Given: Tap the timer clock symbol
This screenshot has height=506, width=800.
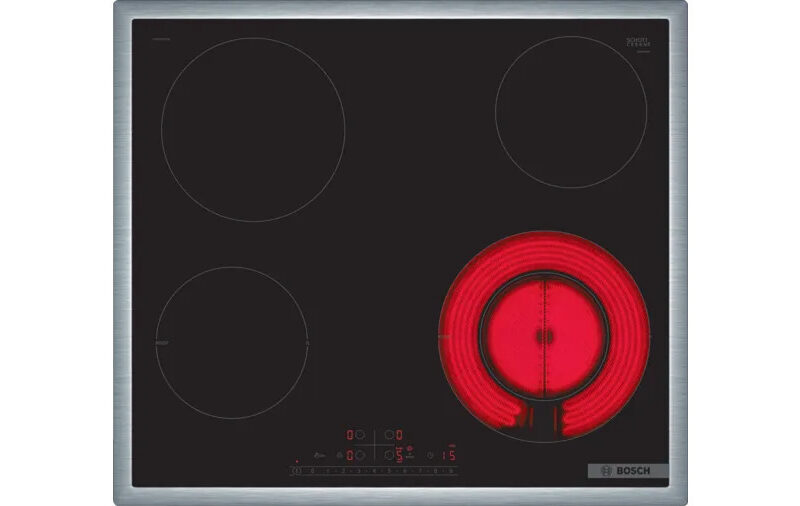Looking at the screenshot, I should click(430, 455).
